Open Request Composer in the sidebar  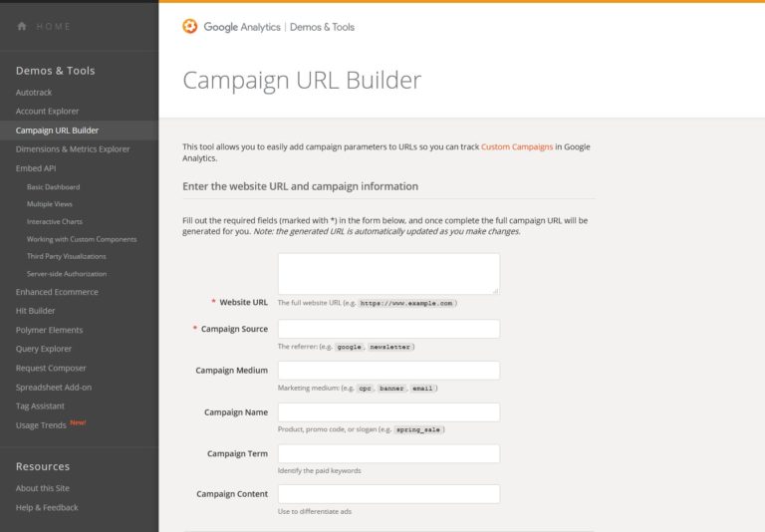[x=51, y=368]
